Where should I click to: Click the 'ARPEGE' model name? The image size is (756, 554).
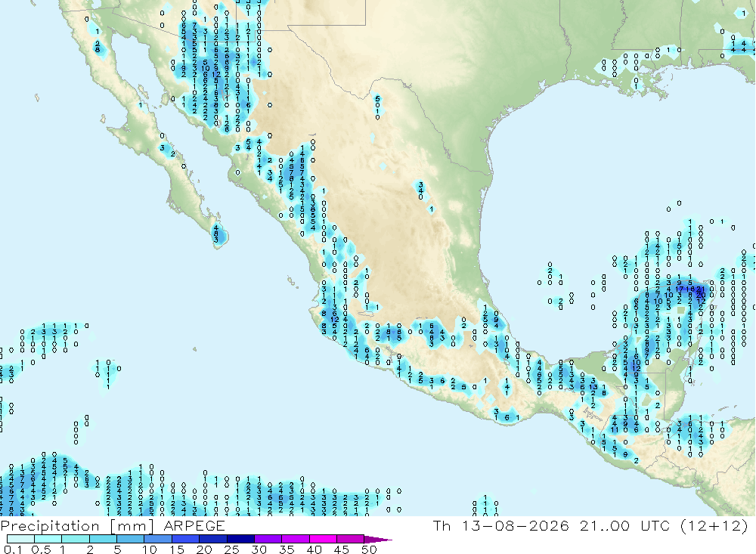point(194,525)
